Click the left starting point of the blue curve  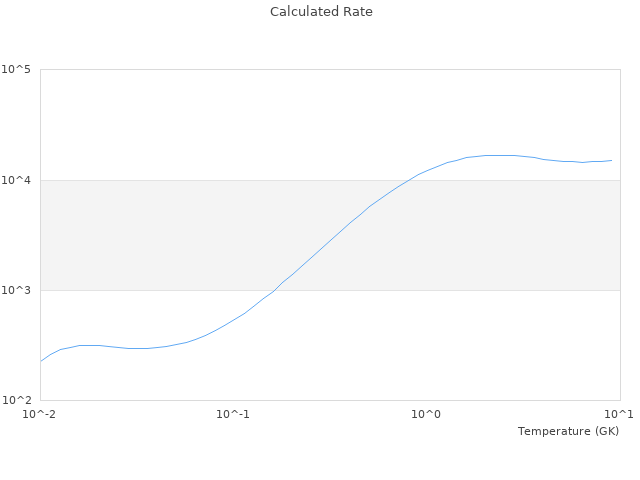pos(41,360)
